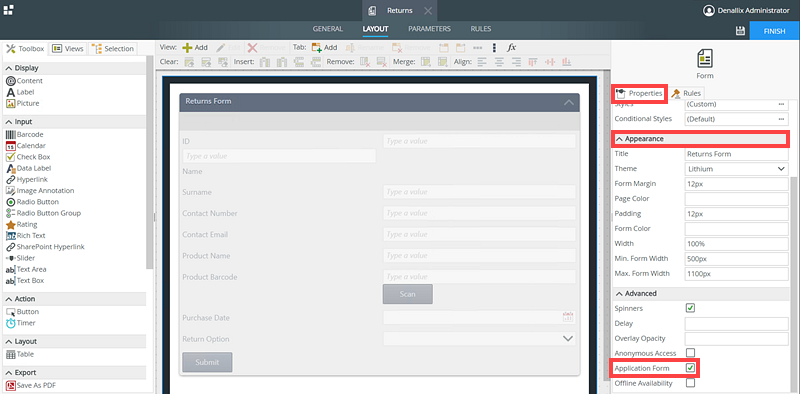800x394 pixels.
Task: Click the Add tab icon
Action: (316, 47)
